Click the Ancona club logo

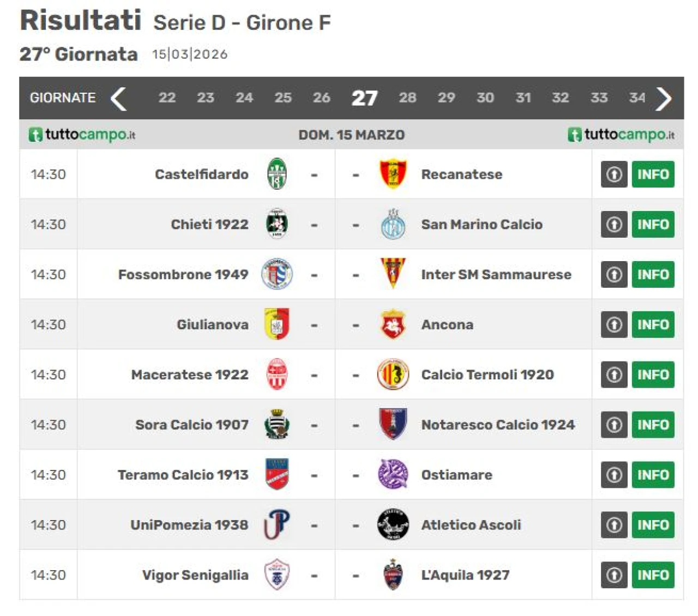click(x=393, y=324)
